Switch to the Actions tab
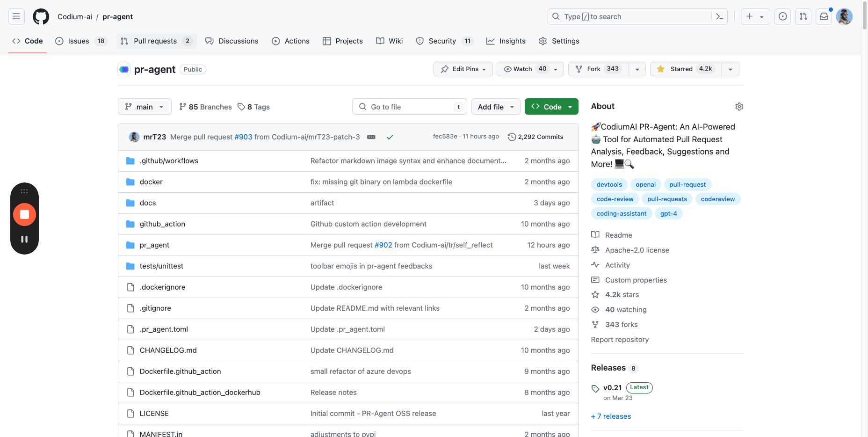 290,41
